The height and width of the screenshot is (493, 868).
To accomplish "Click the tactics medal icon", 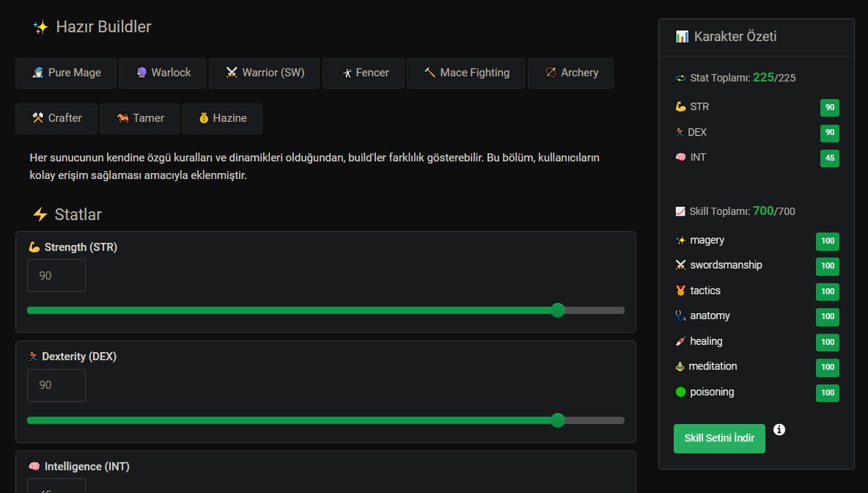I will [681, 291].
